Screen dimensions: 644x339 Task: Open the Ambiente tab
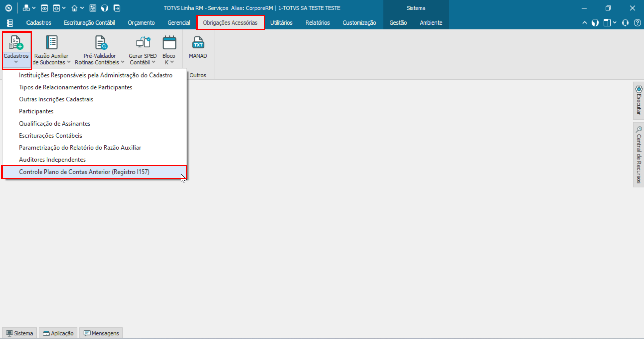click(x=431, y=23)
